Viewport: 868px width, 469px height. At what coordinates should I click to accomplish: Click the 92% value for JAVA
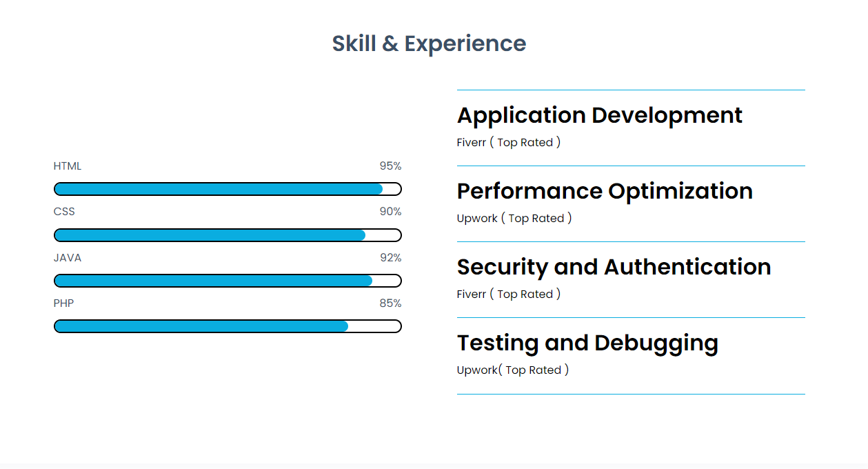click(x=390, y=258)
